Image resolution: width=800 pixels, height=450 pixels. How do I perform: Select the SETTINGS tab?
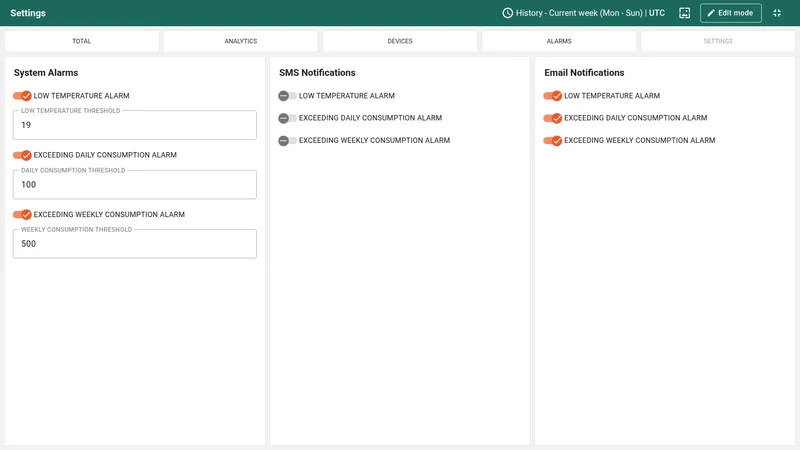coord(718,41)
